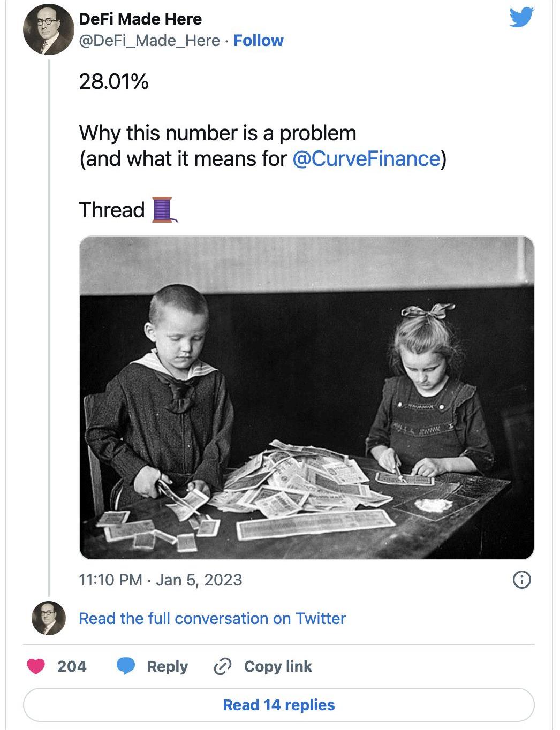Click the blue reply speech bubble icon
The image size is (560, 730).
pyautogui.click(x=126, y=666)
